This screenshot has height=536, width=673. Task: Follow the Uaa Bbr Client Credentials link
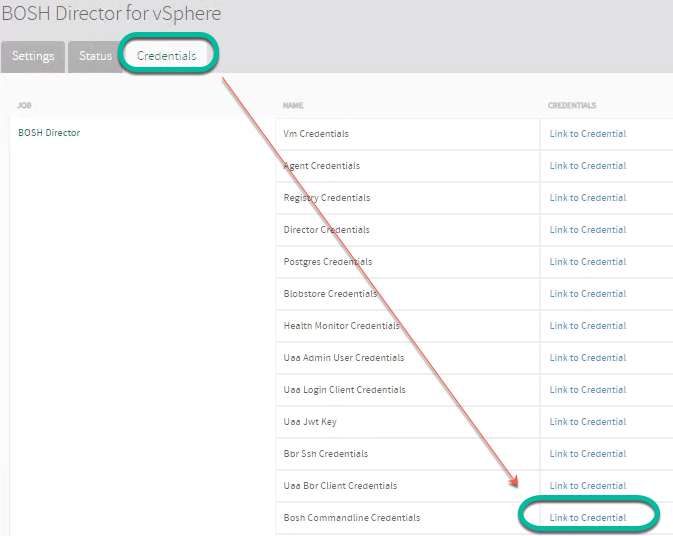(x=587, y=486)
